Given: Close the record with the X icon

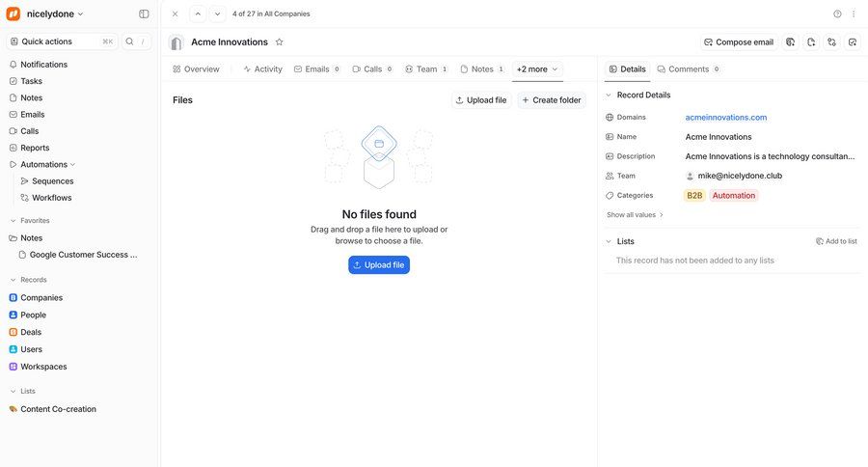Looking at the screenshot, I should click(175, 14).
